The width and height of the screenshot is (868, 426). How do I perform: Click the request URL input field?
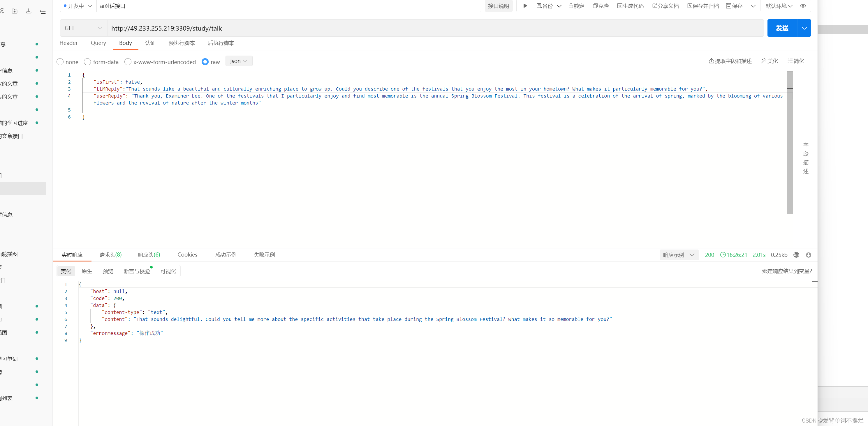(435, 28)
